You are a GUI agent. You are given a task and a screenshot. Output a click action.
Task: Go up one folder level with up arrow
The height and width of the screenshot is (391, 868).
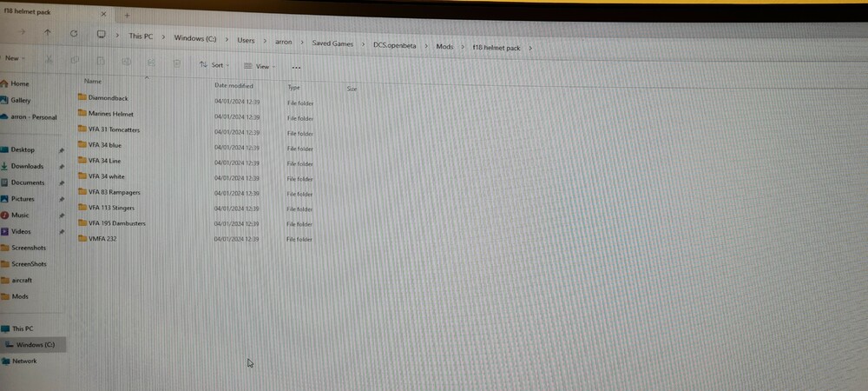[47, 33]
